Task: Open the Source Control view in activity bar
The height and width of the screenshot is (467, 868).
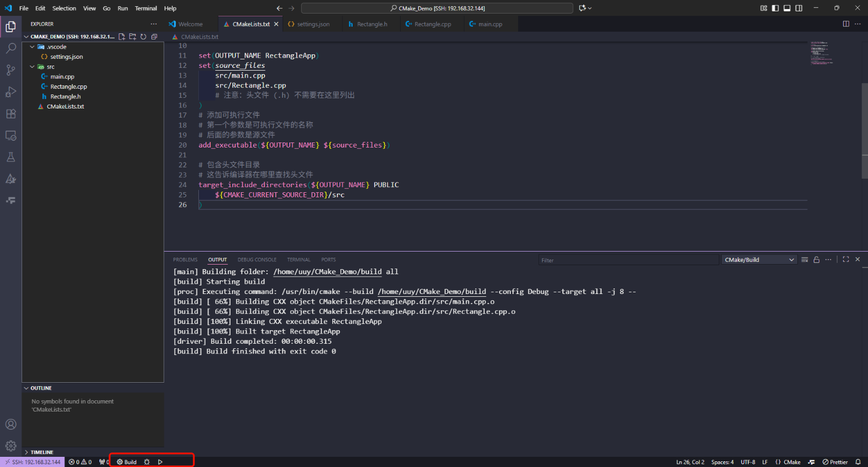Action: (x=11, y=70)
